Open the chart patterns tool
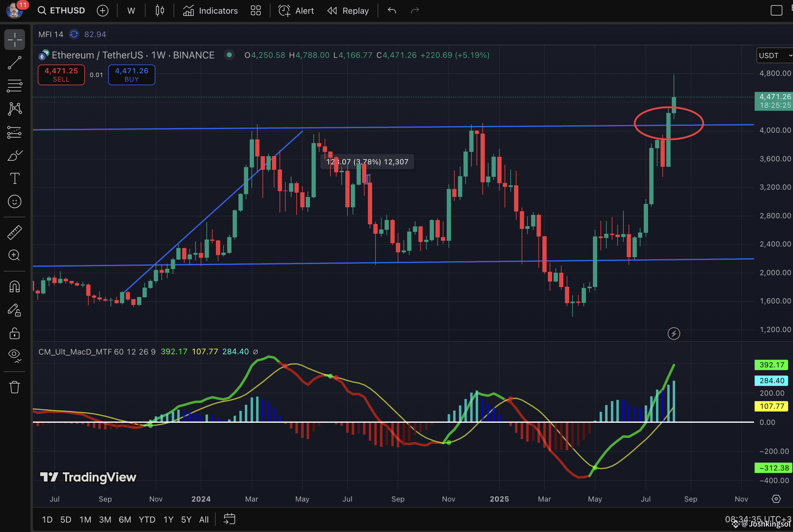Viewport: 793px width, 532px height. 15,109
